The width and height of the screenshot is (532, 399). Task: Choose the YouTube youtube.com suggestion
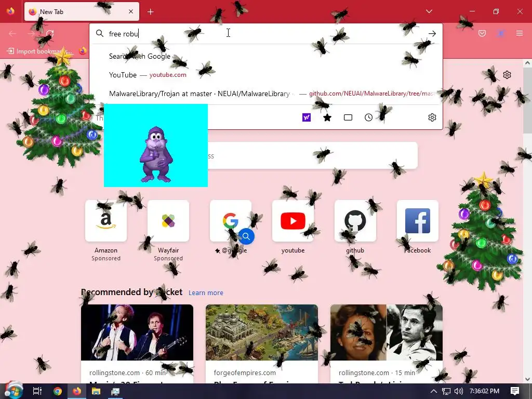pyautogui.click(x=266, y=75)
